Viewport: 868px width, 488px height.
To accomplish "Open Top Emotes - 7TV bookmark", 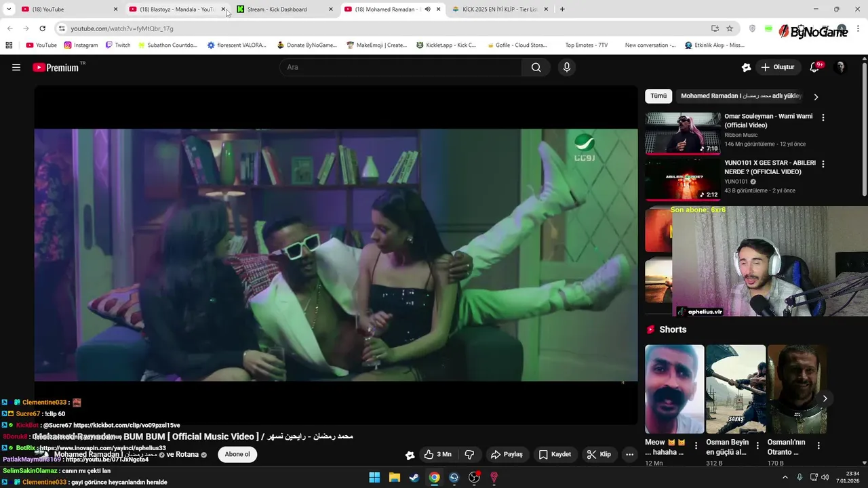I will click(586, 45).
